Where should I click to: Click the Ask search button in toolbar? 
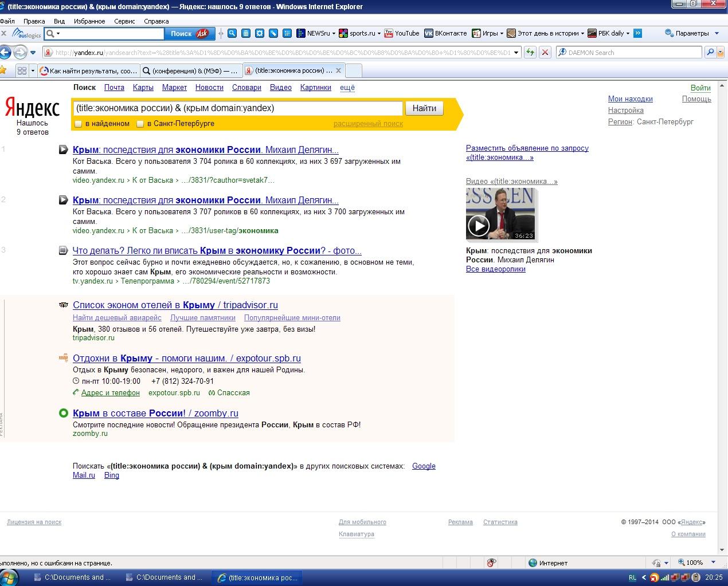tap(189, 33)
